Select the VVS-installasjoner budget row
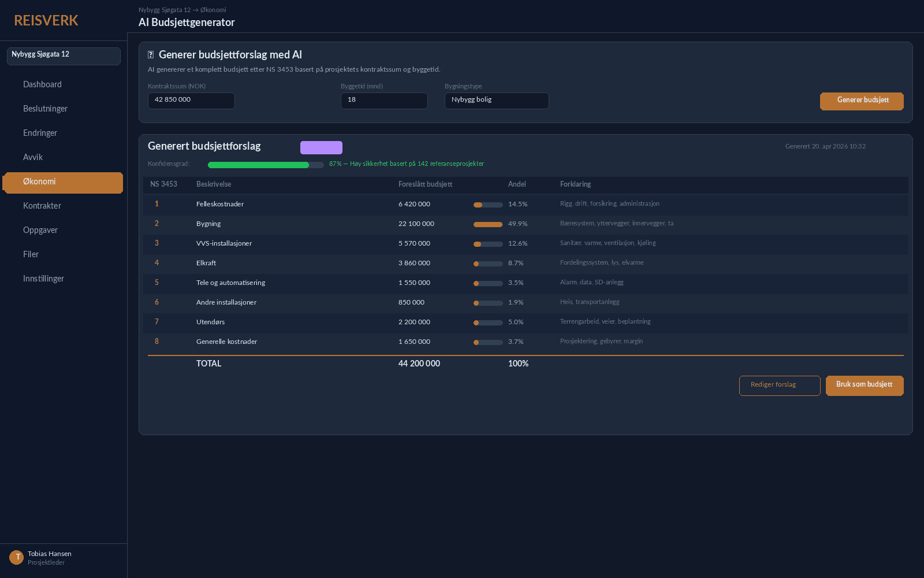The image size is (924, 578). pyautogui.click(x=224, y=243)
